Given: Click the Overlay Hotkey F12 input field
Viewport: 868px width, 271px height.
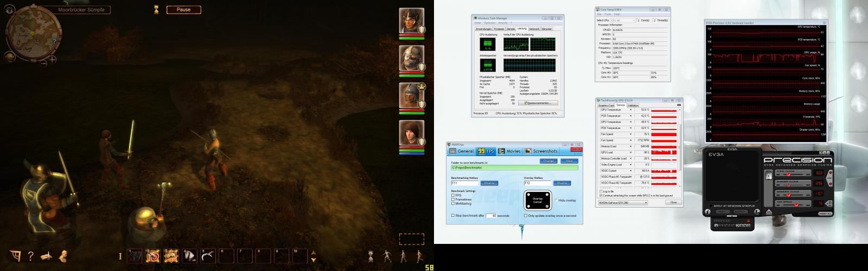Looking at the screenshot, I should point(537,183).
